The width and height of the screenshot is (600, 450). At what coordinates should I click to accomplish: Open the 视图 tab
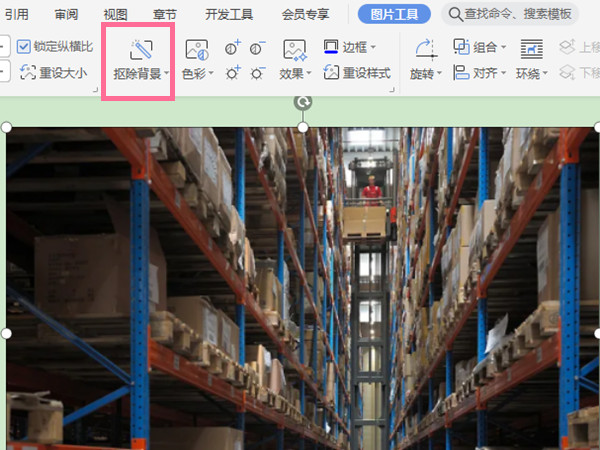click(x=115, y=15)
